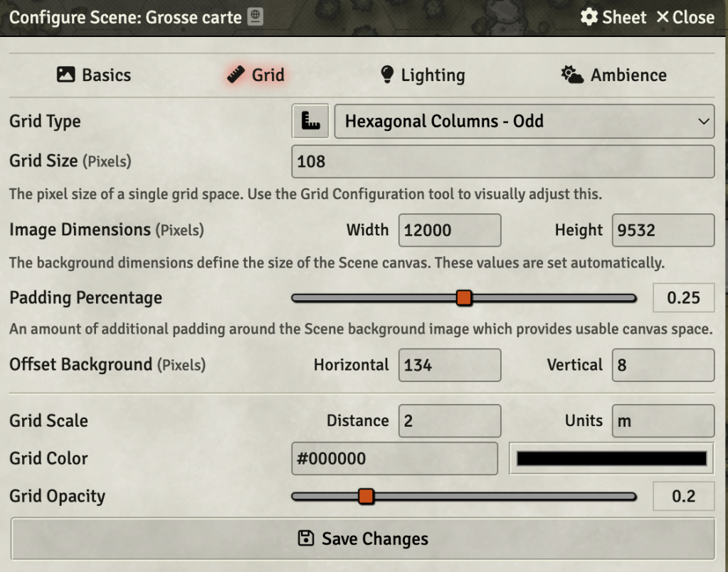Close the Configure Scene window

(685, 17)
